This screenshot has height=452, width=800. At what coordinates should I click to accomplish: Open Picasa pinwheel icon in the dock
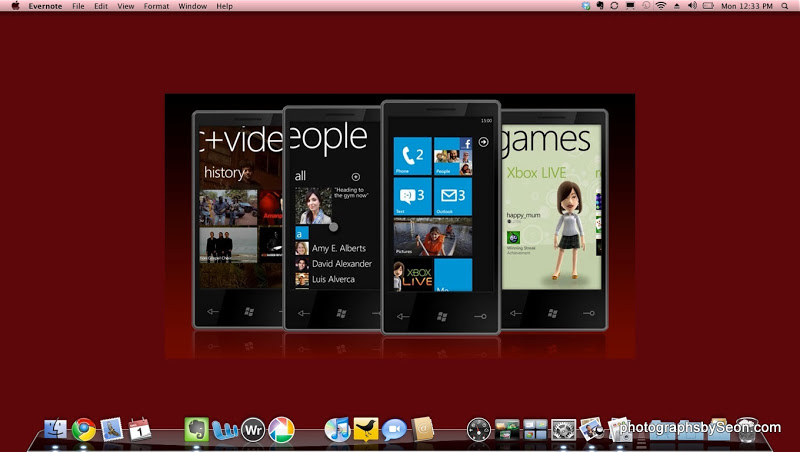(x=282, y=429)
